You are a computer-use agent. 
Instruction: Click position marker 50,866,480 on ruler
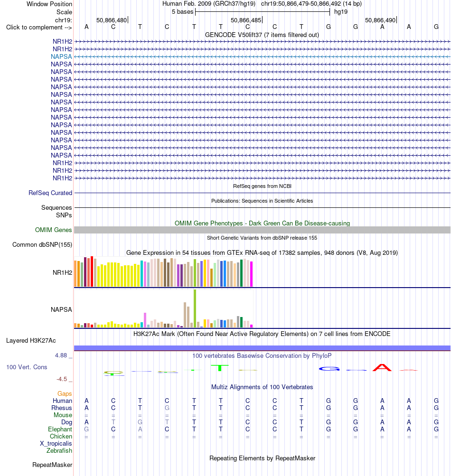pos(112,20)
